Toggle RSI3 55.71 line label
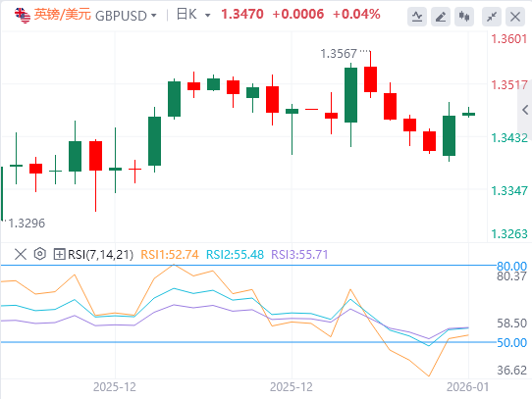 point(299,254)
